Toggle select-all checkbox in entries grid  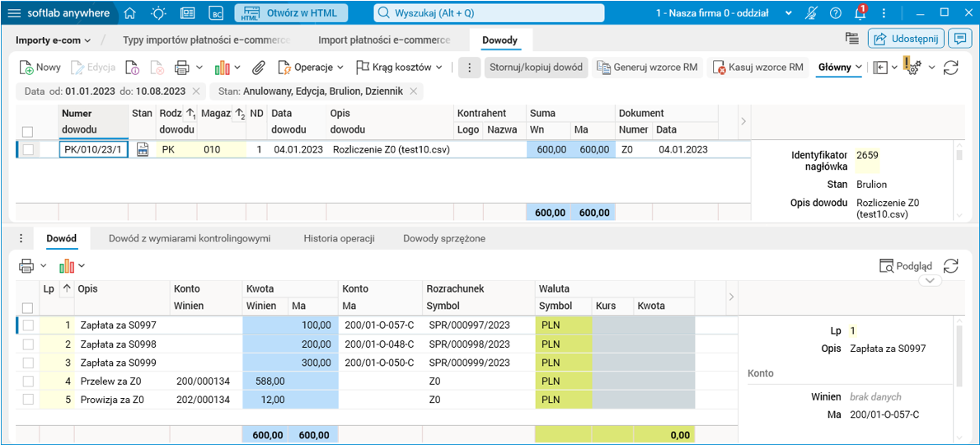point(27,307)
